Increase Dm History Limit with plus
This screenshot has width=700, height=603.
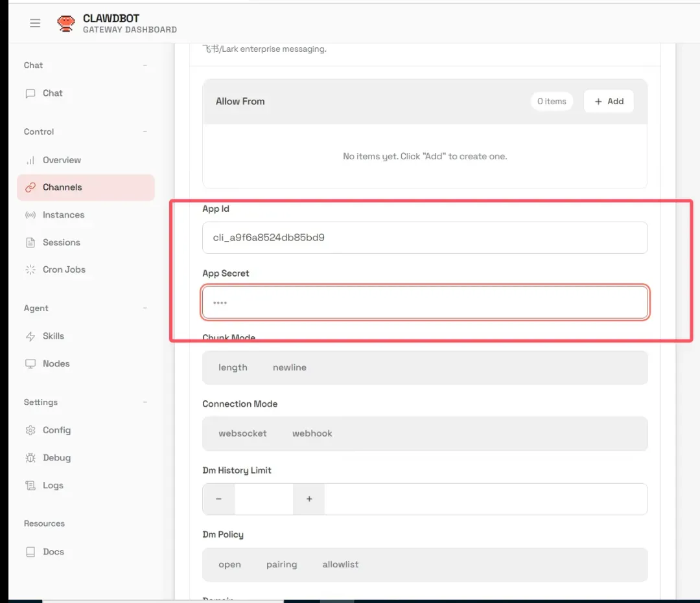[309, 499]
